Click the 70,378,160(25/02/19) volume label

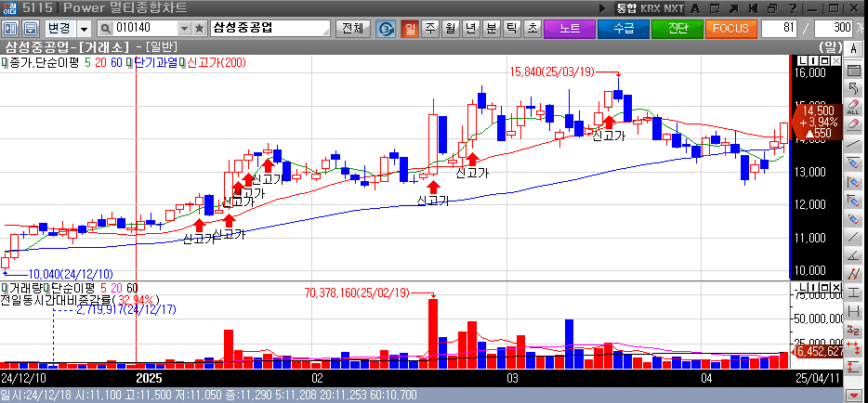click(x=358, y=293)
